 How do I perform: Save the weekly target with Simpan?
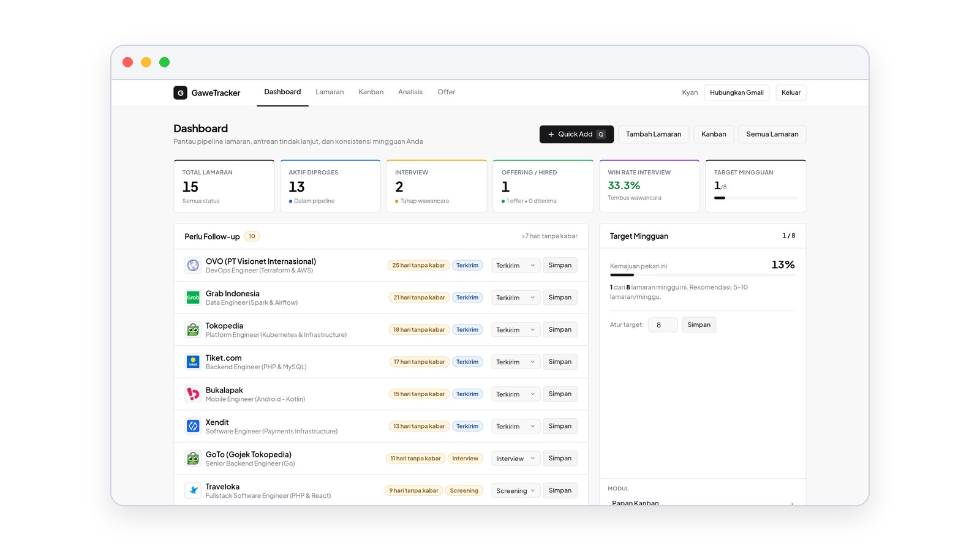click(699, 325)
